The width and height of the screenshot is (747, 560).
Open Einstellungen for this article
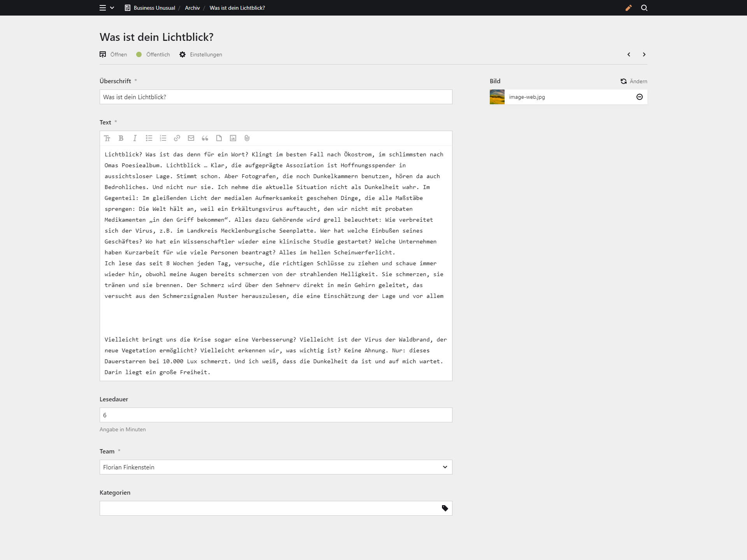201,54
